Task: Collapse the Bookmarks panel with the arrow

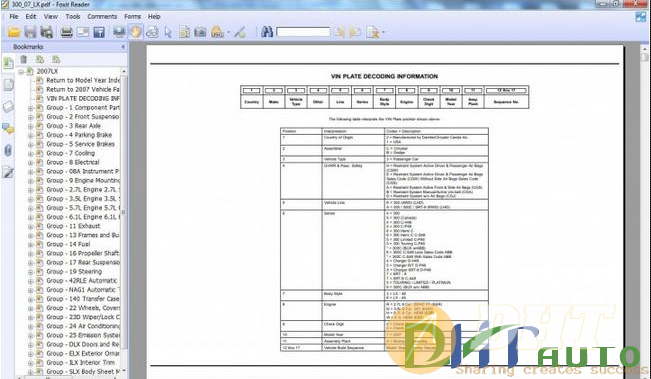Action: click(123, 47)
